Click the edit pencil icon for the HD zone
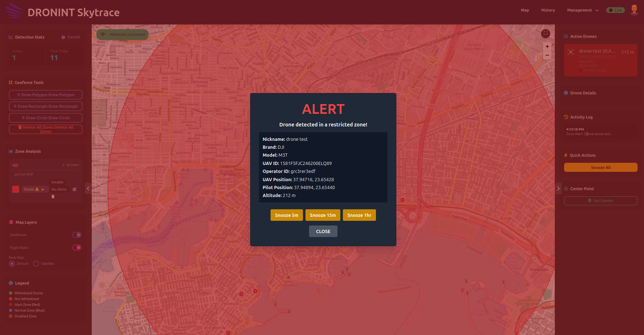This screenshot has width=644, height=335. tap(74, 189)
